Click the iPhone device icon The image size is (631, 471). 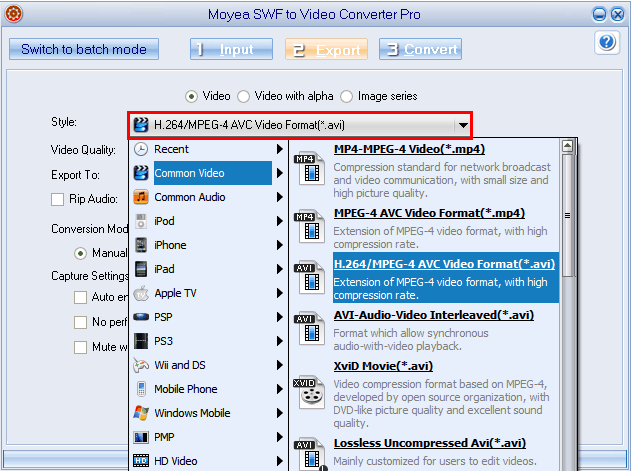(141, 245)
